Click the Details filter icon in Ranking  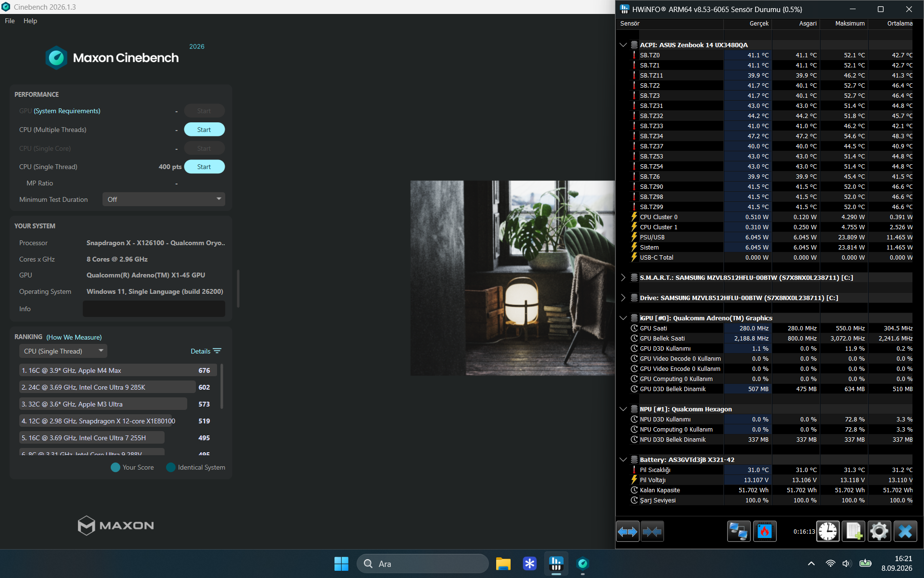point(217,351)
